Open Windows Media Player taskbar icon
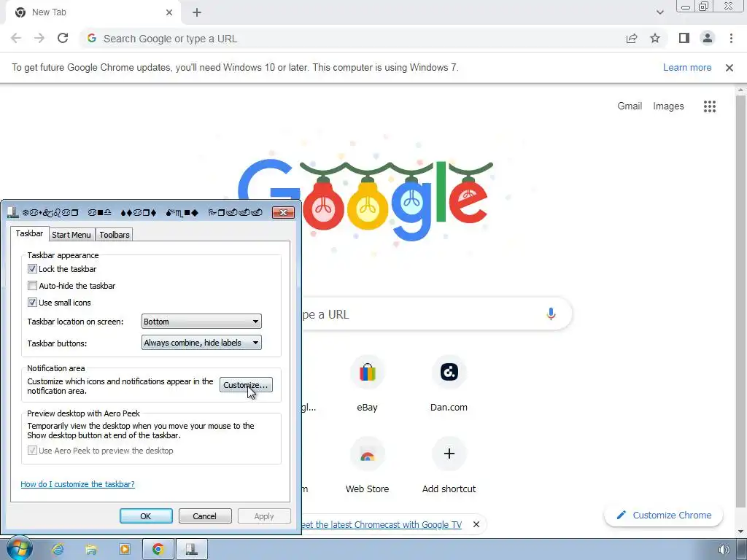 pyautogui.click(x=124, y=550)
